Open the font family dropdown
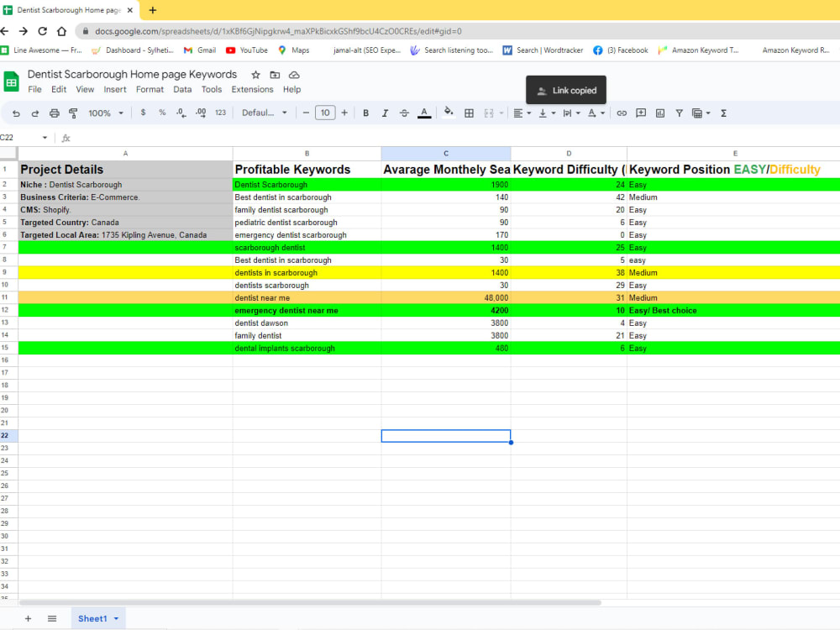840x630 pixels. click(264, 113)
